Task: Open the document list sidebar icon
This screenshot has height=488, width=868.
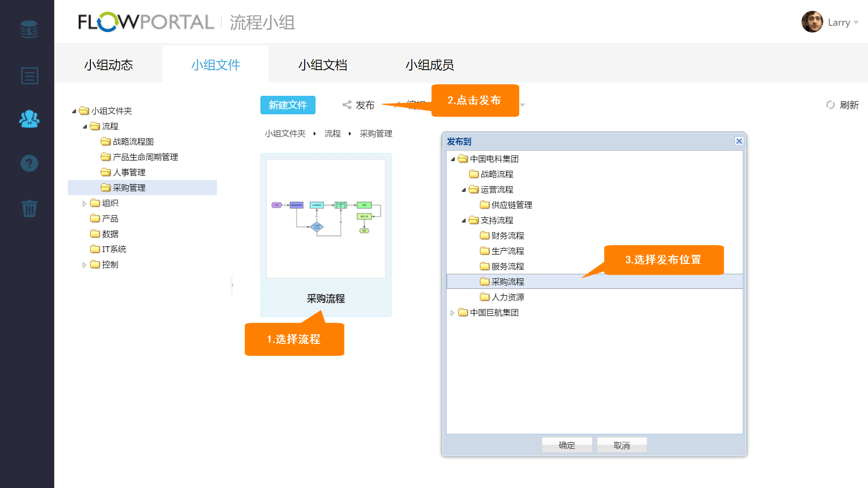Action: [x=29, y=76]
